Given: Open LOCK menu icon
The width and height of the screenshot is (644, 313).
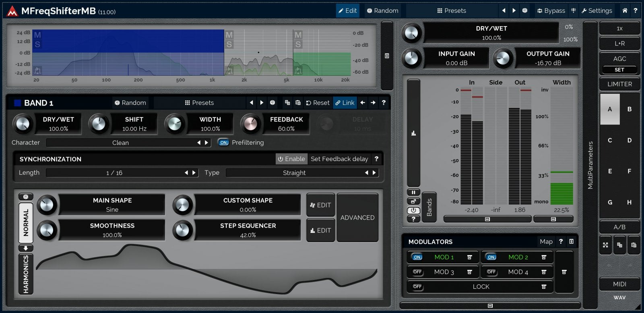Looking at the screenshot, I should (544, 286).
